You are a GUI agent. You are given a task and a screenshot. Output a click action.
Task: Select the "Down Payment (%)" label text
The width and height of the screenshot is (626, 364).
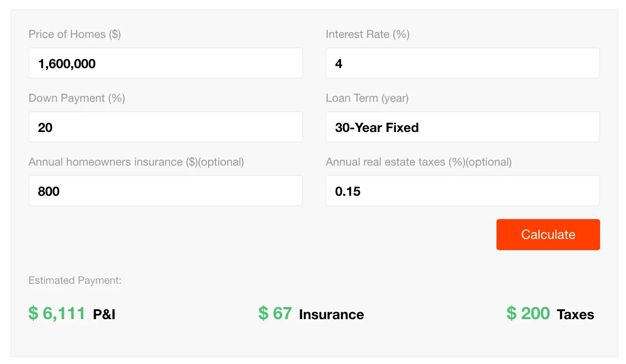[77, 98]
